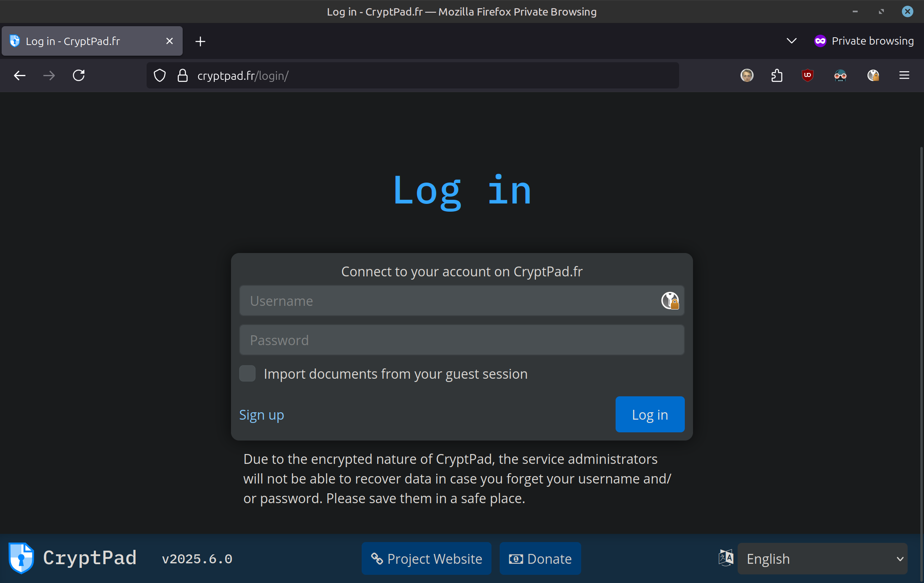Open the Project Website link

coord(426,559)
